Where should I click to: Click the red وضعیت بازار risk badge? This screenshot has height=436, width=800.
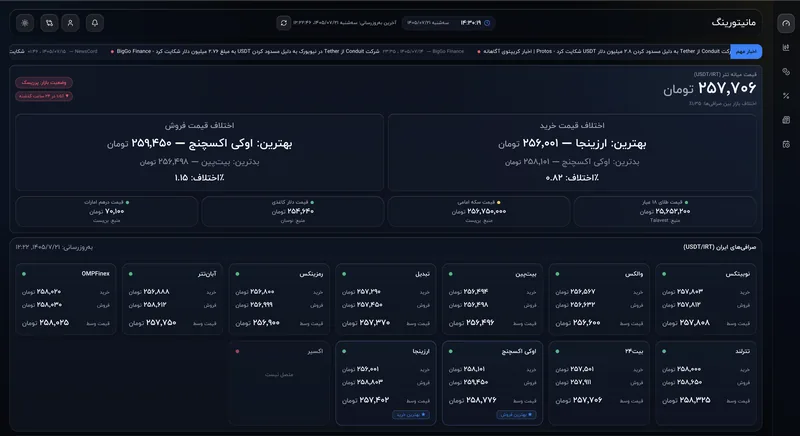tap(44, 83)
